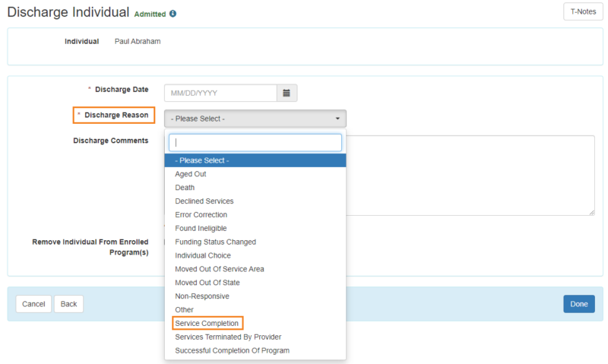Select the 'Aged Out' discharge reason
Viewport: 608px width, 364px height.
click(191, 174)
